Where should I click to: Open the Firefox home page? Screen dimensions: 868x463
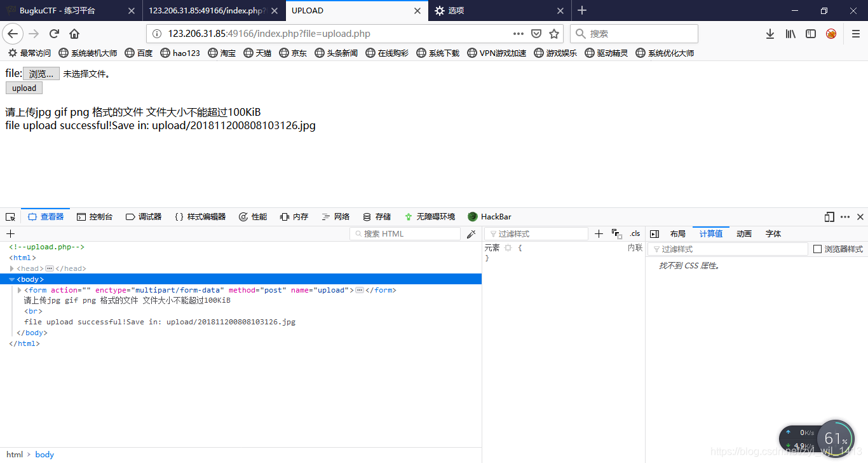pos(74,34)
